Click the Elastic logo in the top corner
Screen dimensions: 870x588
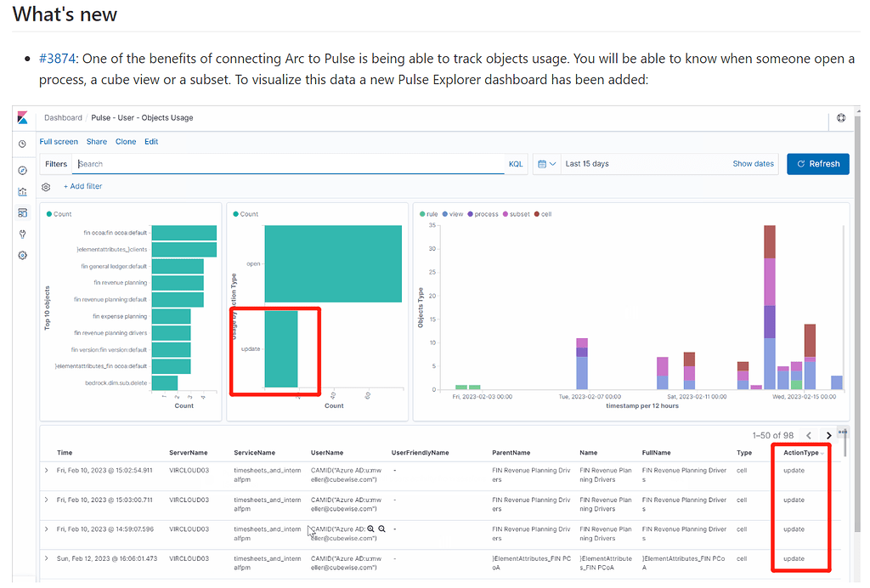pos(22,118)
